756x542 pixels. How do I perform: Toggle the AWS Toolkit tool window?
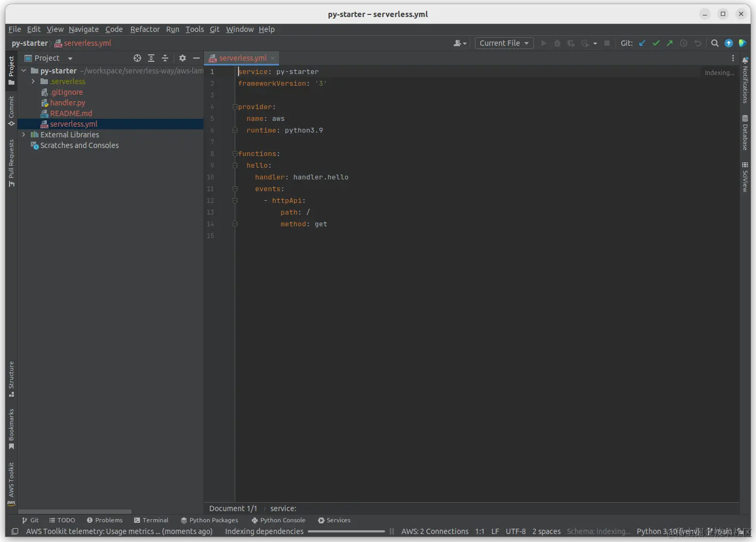click(x=11, y=483)
